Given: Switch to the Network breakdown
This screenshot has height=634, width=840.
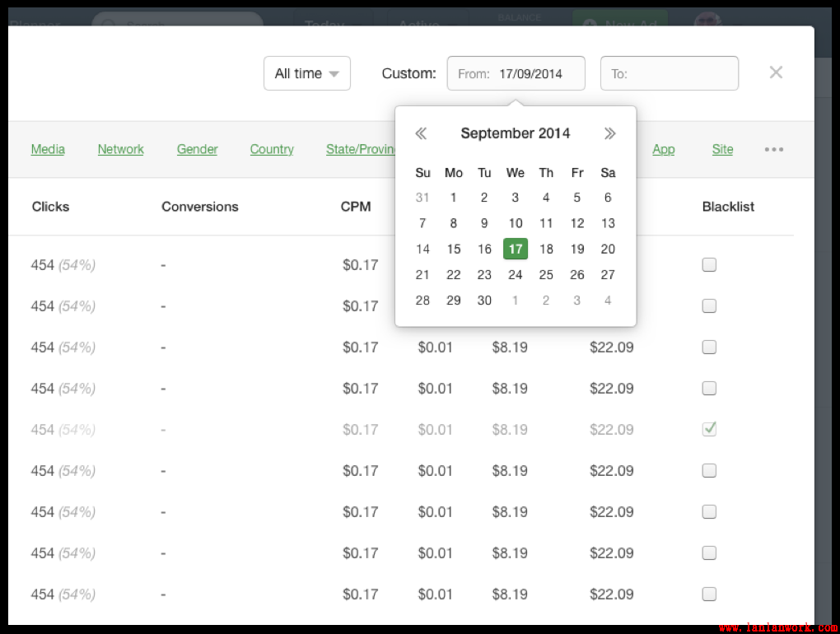Looking at the screenshot, I should [120, 149].
